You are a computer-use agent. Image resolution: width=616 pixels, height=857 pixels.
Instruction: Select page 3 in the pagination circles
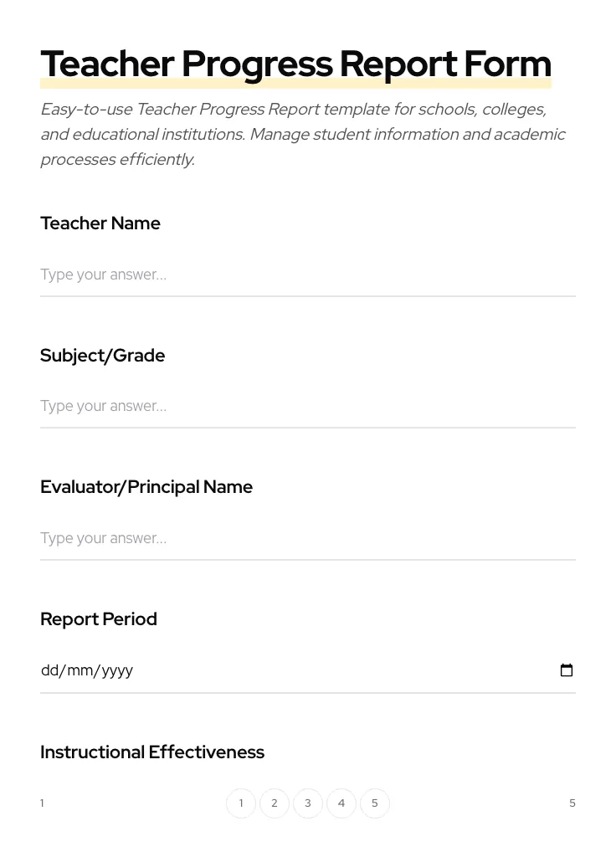click(x=308, y=803)
